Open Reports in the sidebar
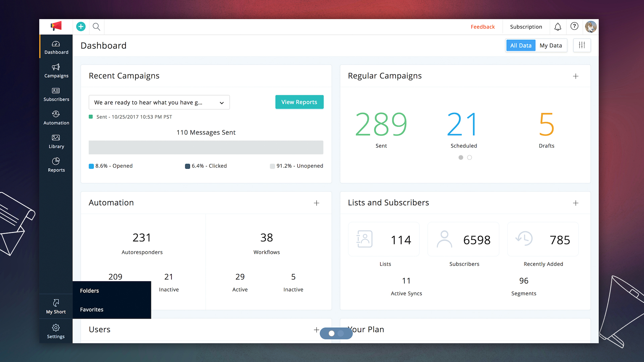This screenshot has width=644, height=362. point(56,165)
